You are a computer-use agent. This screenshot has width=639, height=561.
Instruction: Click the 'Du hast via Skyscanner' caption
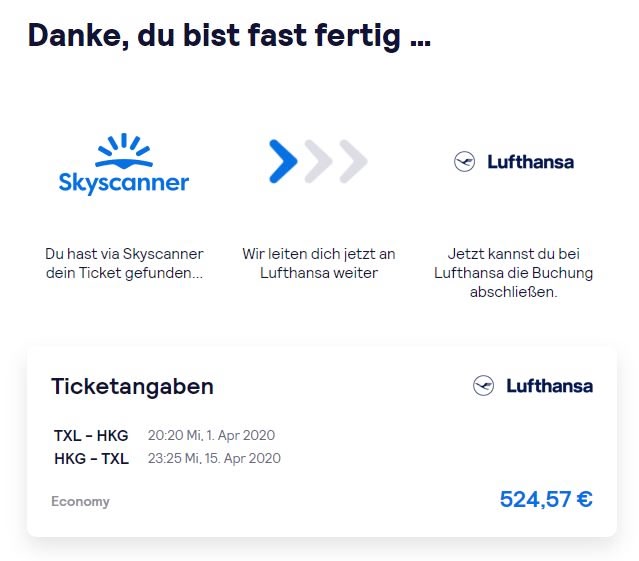pos(124,263)
